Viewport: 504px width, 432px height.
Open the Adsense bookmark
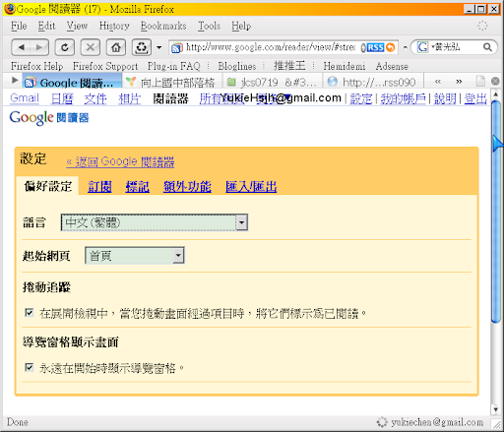[392, 66]
